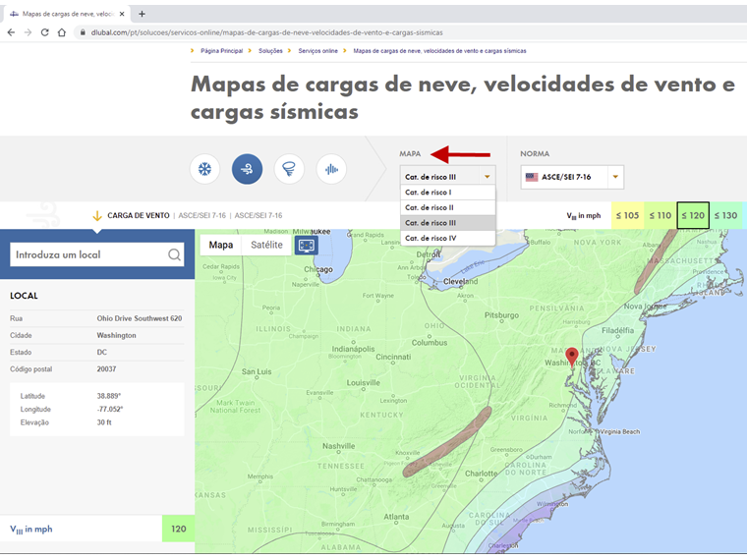Open Serviços online breadcrumb link
Screen dimensions: 747x560
pyautogui.click(x=317, y=51)
